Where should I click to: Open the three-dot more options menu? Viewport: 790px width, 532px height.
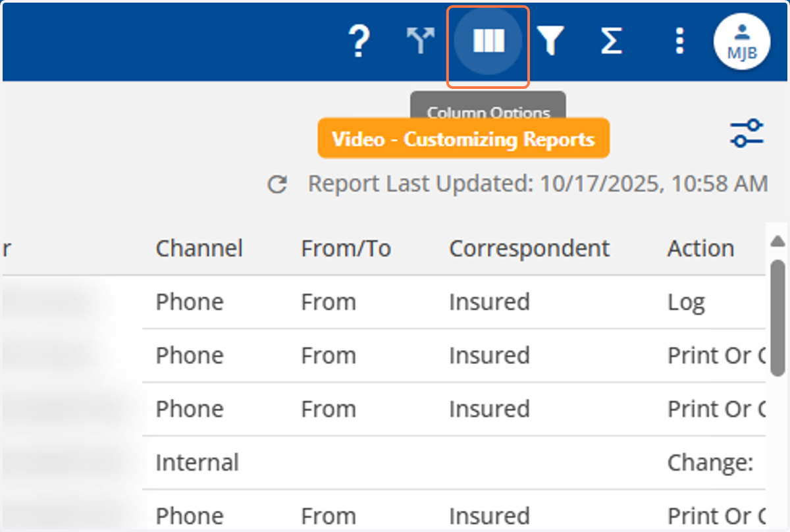click(679, 42)
